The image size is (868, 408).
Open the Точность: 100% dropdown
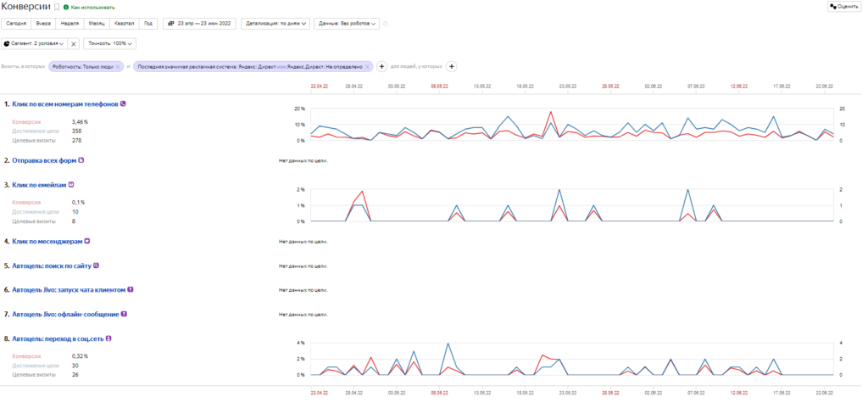click(109, 43)
